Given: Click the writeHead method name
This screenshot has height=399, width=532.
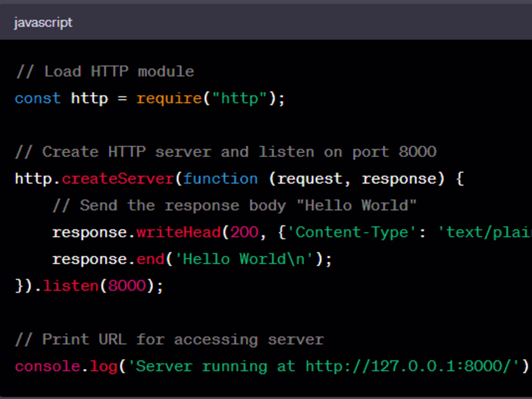Looking at the screenshot, I should 178,232.
